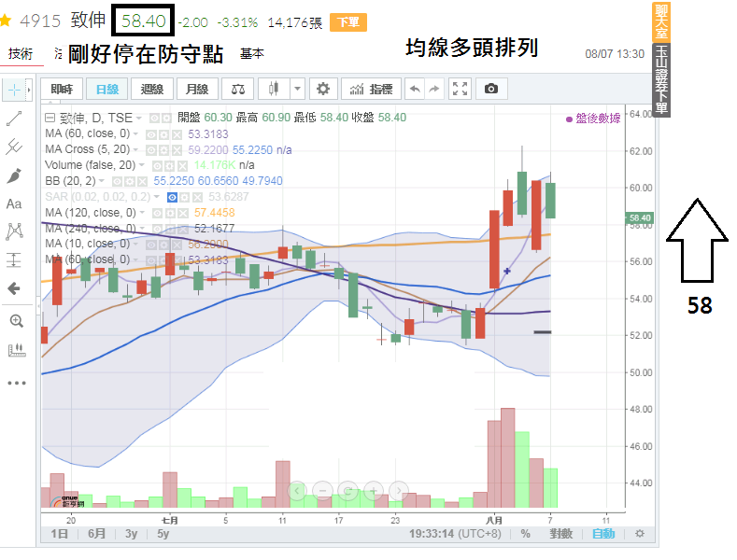Open the cursor tool options arrow

[29, 90]
